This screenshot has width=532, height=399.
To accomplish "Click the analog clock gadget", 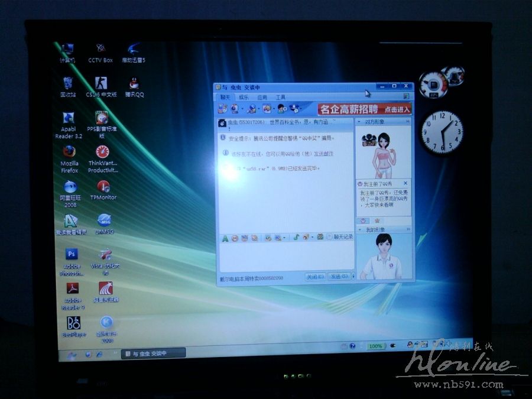I will click(x=442, y=132).
